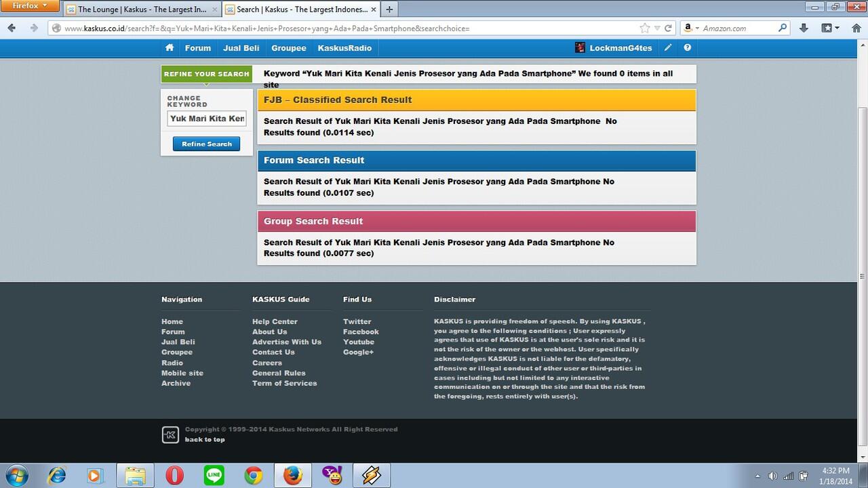Close the Search Kaskus tab

pyautogui.click(x=374, y=9)
